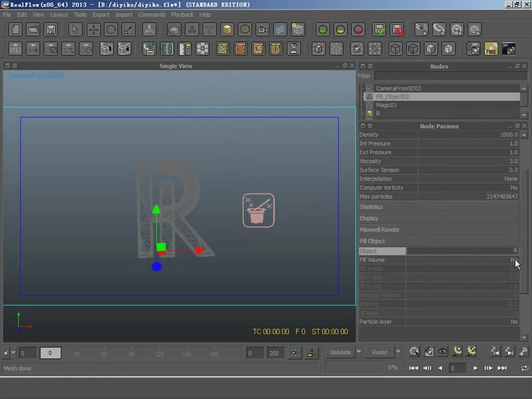
Task: Click the Object value field showing R
Action: (462, 251)
